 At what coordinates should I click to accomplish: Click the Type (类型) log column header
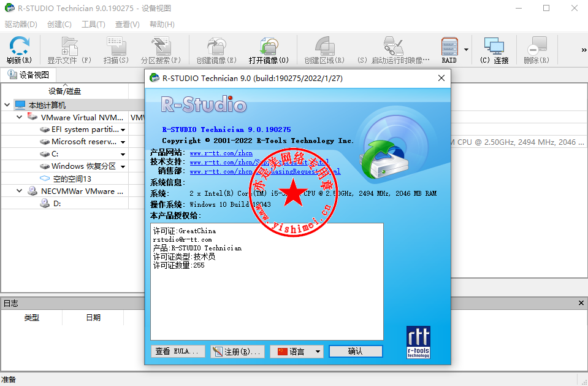[31, 318]
